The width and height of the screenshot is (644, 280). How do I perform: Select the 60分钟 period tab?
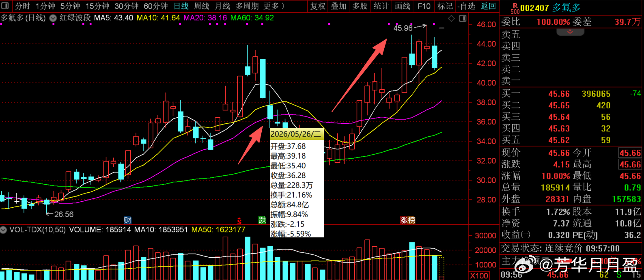coord(156,6)
